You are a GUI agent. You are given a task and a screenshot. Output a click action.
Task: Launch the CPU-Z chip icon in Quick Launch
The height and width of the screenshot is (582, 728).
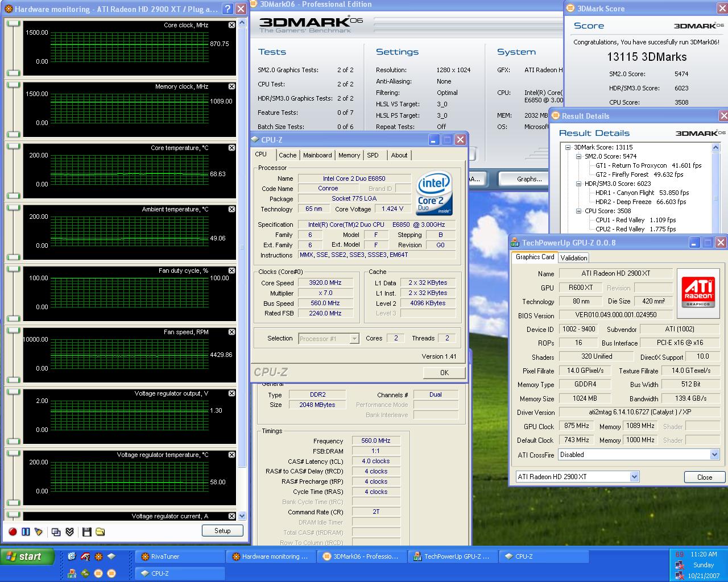[x=111, y=556]
